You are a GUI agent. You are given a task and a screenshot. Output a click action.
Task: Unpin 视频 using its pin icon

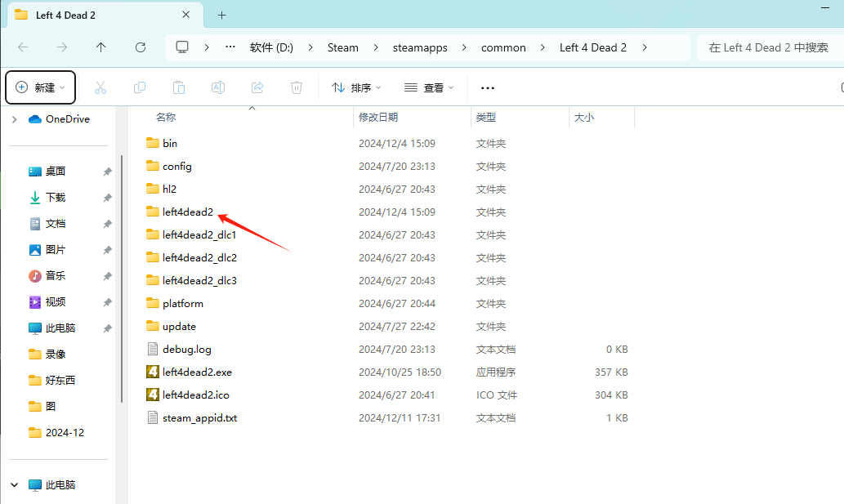(108, 302)
